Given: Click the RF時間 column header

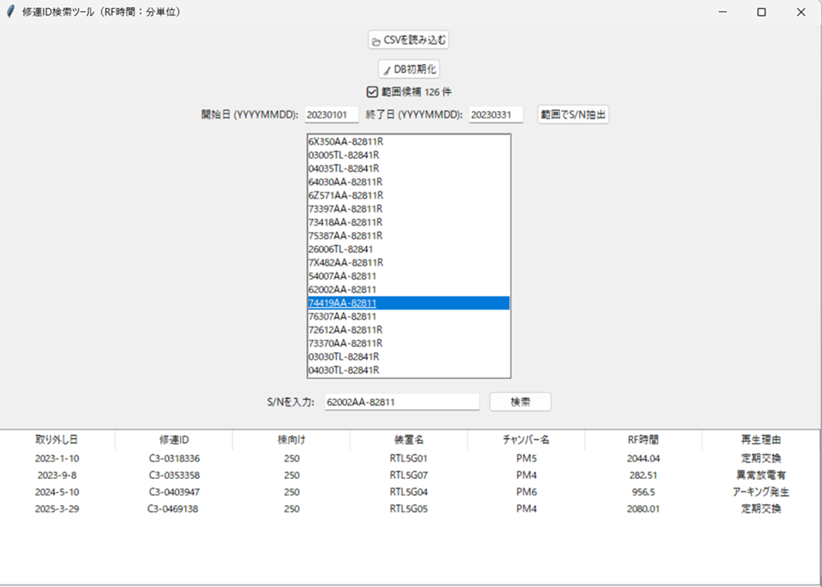Looking at the screenshot, I should point(642,439).
